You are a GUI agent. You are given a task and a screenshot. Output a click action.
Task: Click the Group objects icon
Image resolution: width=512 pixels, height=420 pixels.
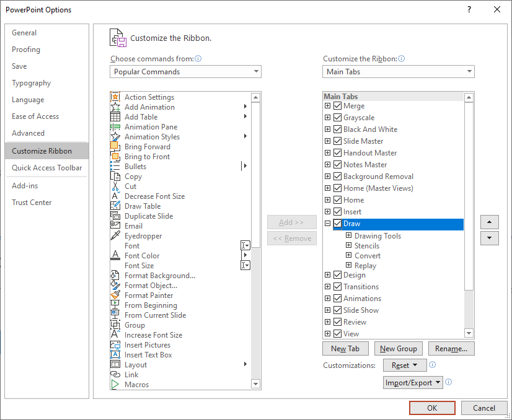click(x=115, y=325)
